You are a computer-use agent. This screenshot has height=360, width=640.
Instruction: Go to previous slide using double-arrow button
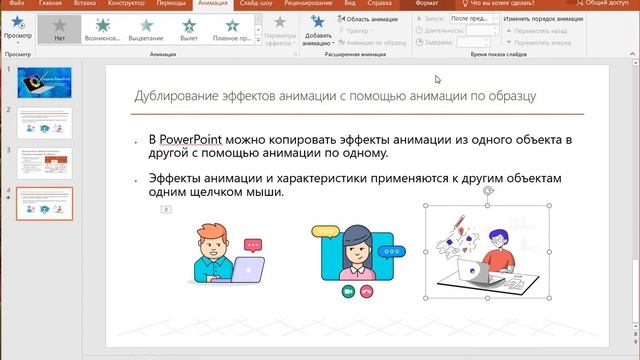pyautogui.click(x=636, y=334)
